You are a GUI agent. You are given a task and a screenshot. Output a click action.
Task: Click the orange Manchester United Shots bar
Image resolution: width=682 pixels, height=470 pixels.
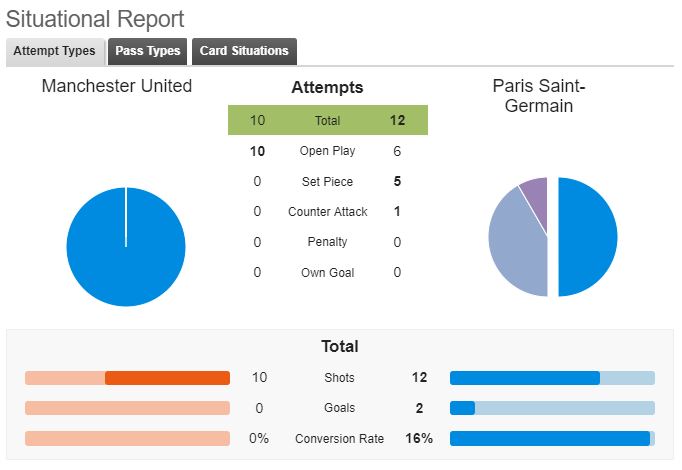click(167, 378)
